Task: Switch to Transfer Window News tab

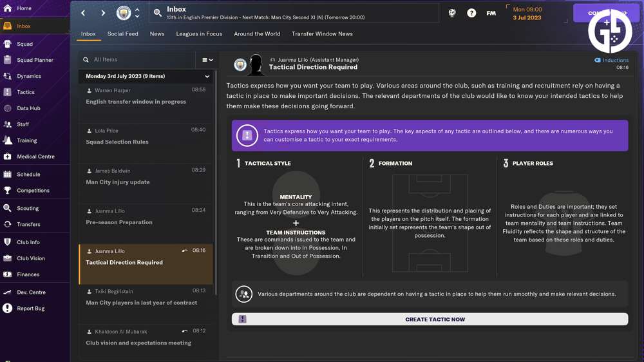Action: [x=322, y=33]
